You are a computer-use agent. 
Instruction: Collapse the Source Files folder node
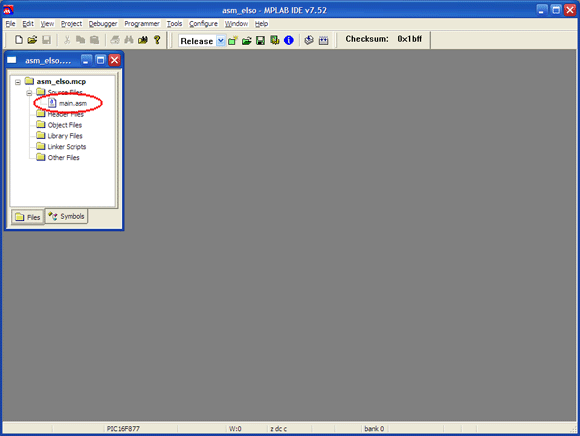pos(29,93)
